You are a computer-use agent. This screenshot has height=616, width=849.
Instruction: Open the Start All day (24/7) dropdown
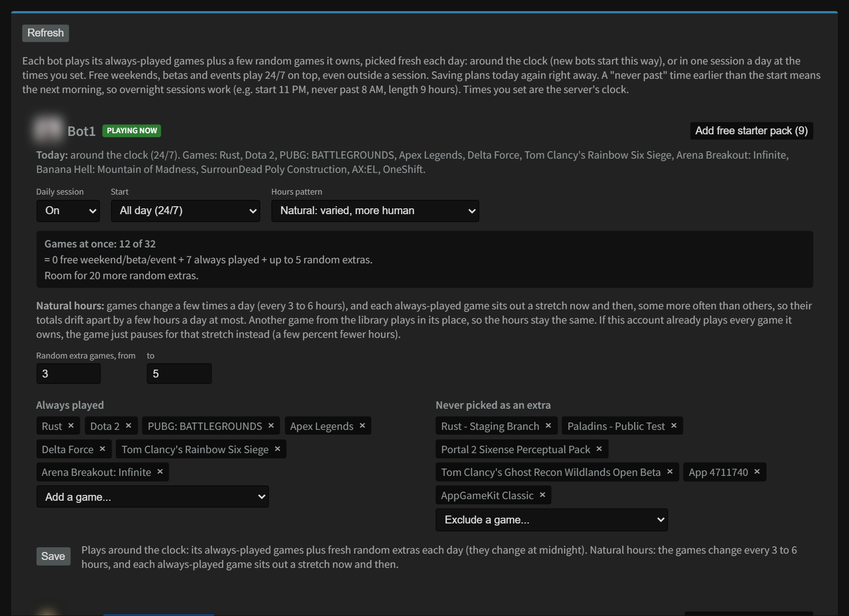[x=186, y=211]
